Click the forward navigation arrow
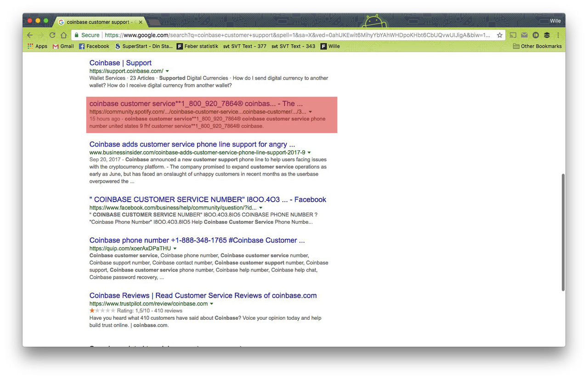 41,35
